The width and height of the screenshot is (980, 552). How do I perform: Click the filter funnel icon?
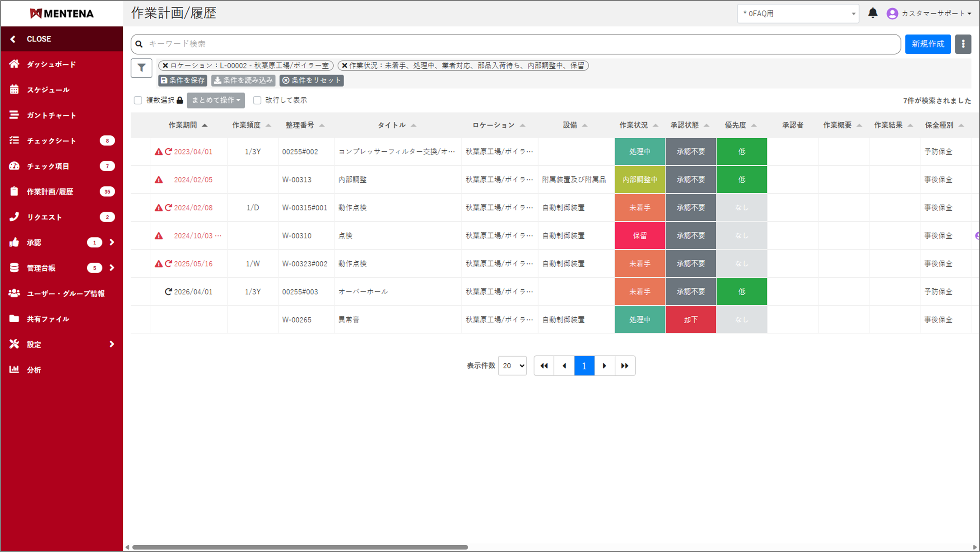141,68
